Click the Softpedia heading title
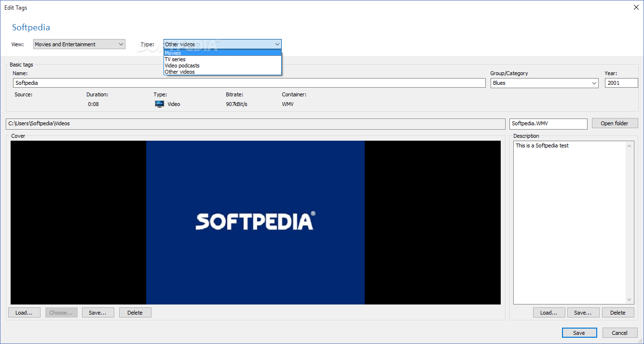644x344 pixels. (x=31, y=27)
